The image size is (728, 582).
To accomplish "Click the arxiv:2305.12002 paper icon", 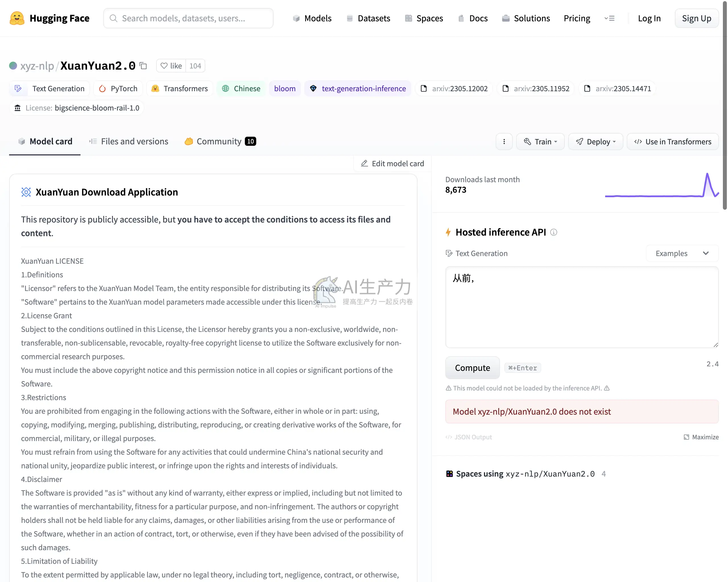I will tap(424, 89).
